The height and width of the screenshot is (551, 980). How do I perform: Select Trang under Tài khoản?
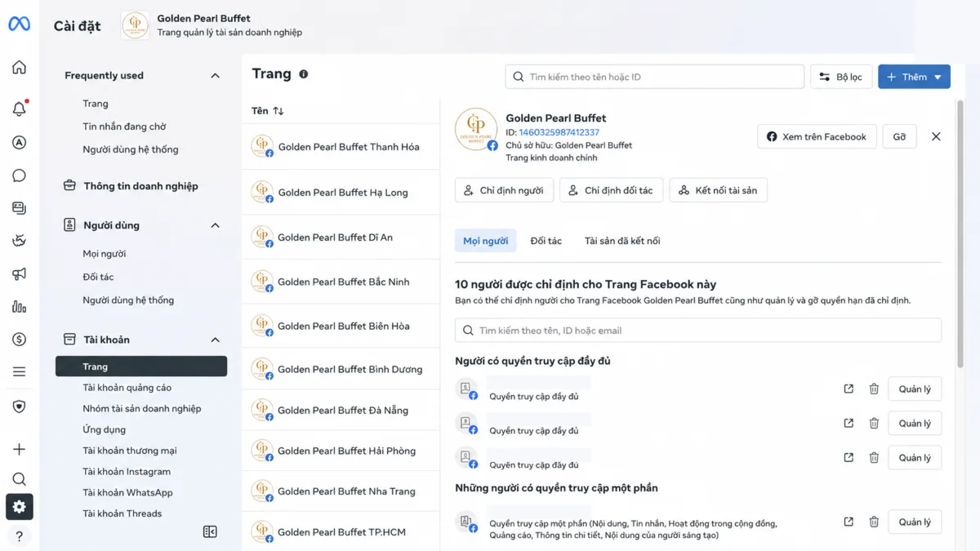[x=141, y=367]
